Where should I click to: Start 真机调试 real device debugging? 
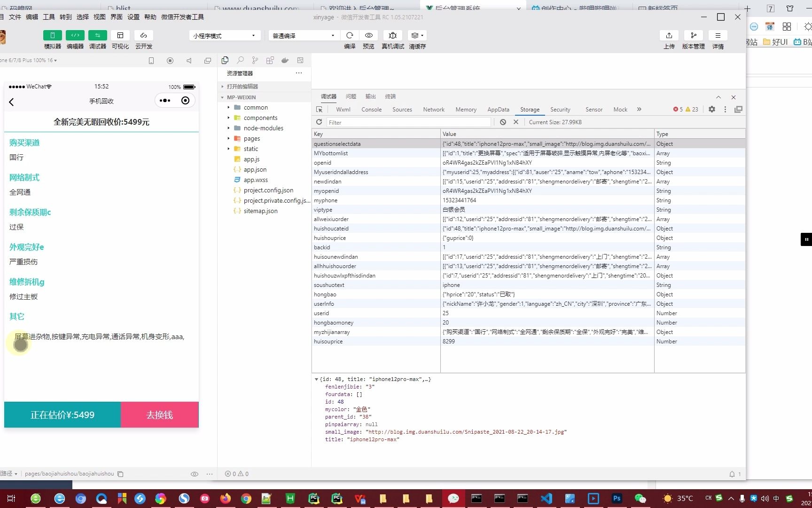point(393,35)
